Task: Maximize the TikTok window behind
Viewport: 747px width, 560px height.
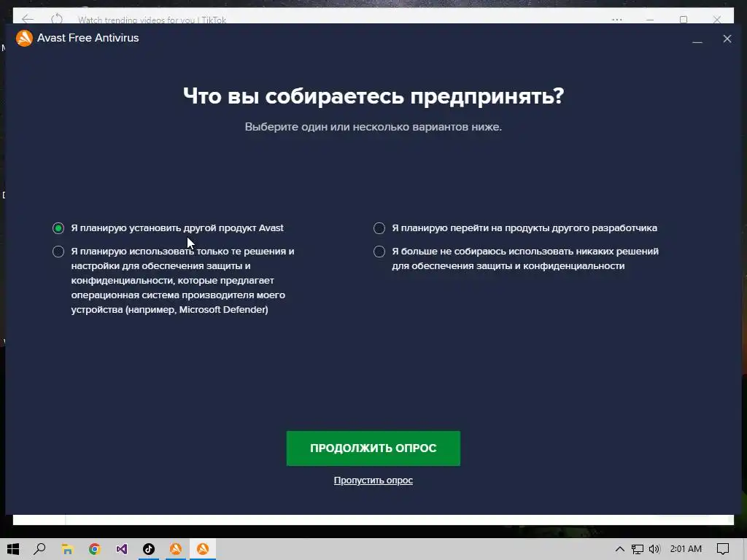Action: point(684,20)
